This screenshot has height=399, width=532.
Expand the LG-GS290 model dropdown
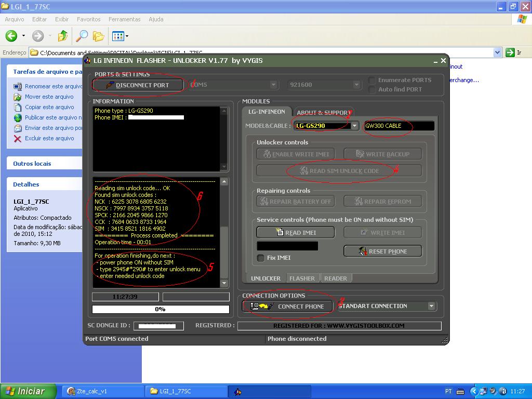click(354, 126)
